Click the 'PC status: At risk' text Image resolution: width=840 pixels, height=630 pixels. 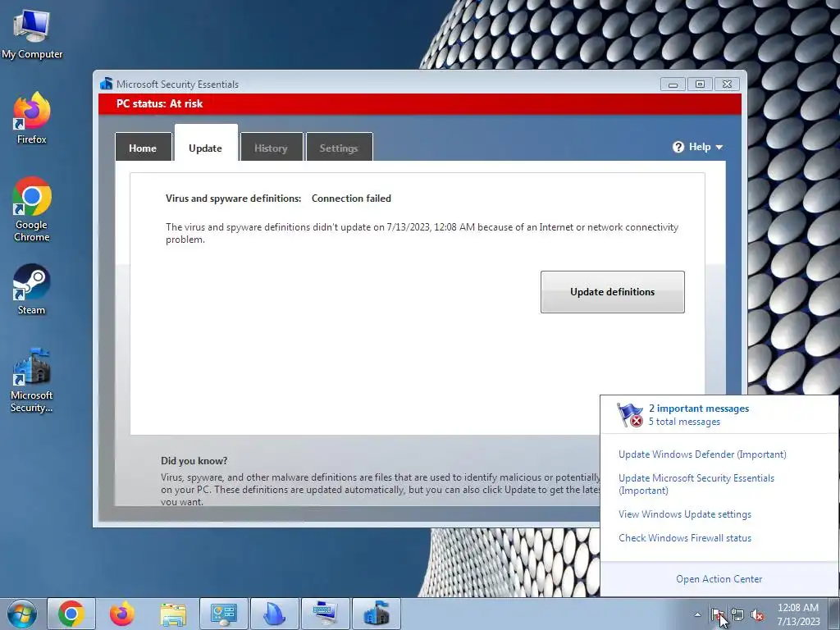(x=160, y=104)
